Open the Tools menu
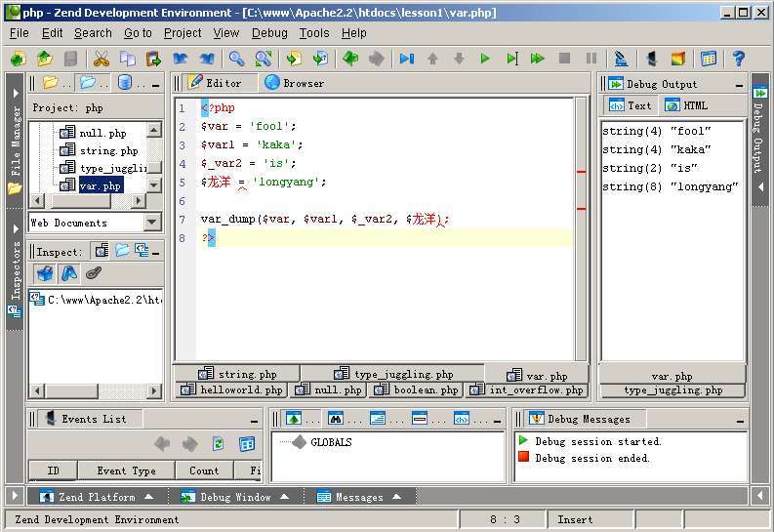Screen dimensions: 774x532 314,33
